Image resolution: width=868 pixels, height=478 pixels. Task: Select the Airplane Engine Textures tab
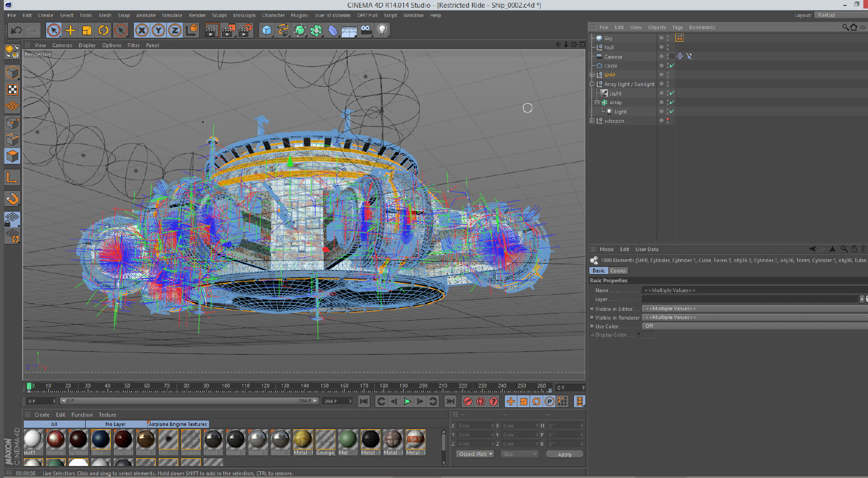click(178, 424)
